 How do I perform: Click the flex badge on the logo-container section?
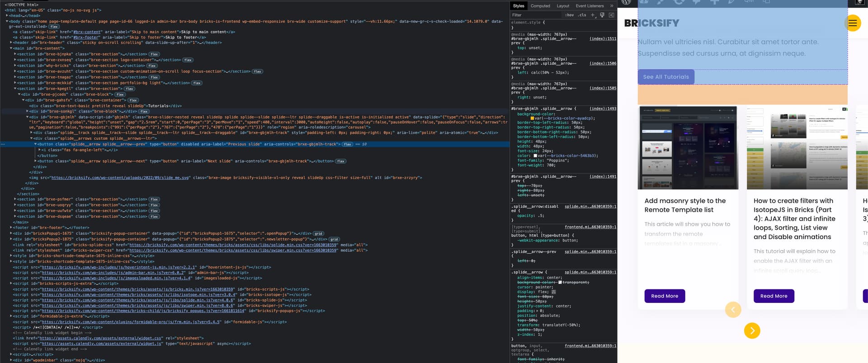pyautogui.click(x=188, y=60)
